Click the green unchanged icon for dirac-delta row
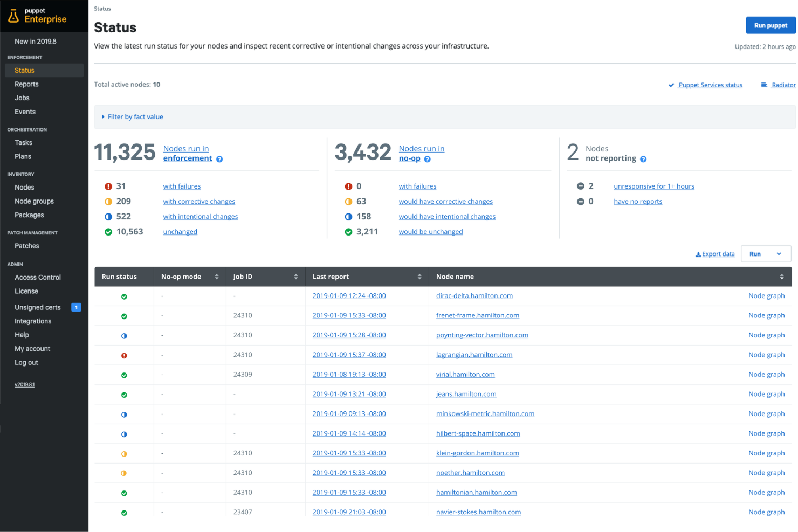 [124, 295]
